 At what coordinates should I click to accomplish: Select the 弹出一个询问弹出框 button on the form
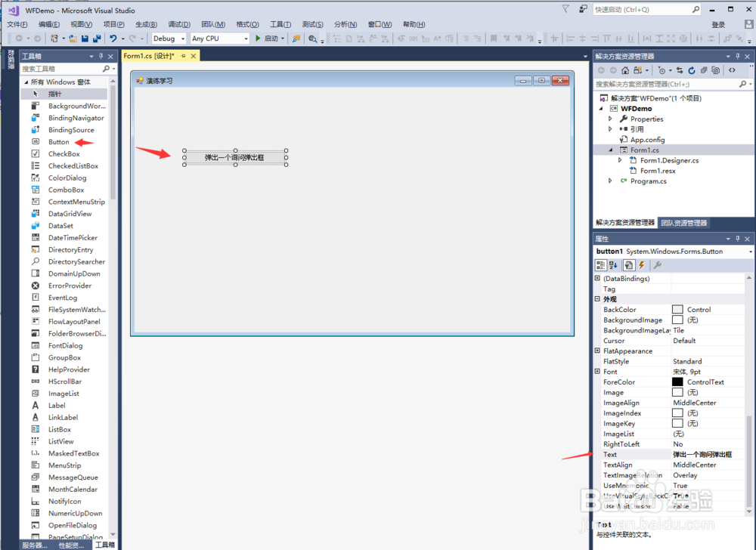pos(235,157)
